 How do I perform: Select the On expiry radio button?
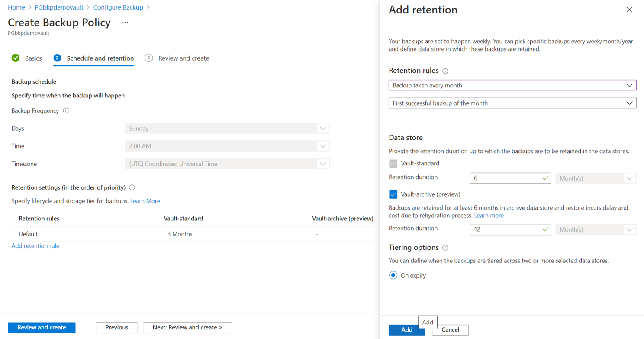click(x=393, y=275)
